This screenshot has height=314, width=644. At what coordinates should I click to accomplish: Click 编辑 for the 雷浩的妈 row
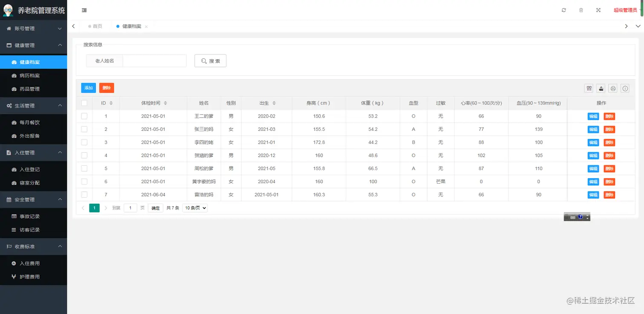(593, 195)
